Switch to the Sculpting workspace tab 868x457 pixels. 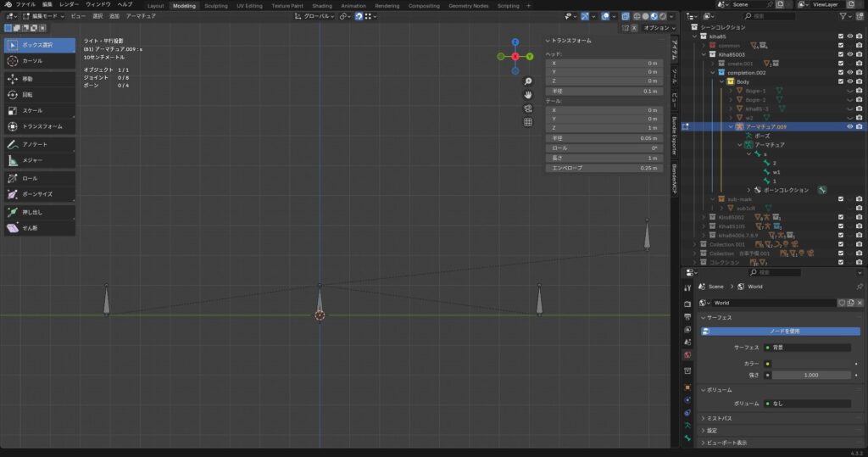[216, 5]
